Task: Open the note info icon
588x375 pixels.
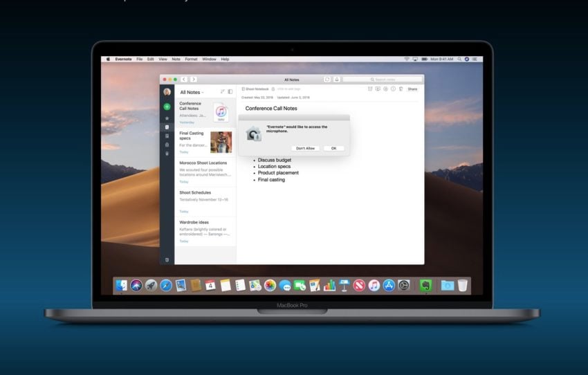Action: [393, 89]
